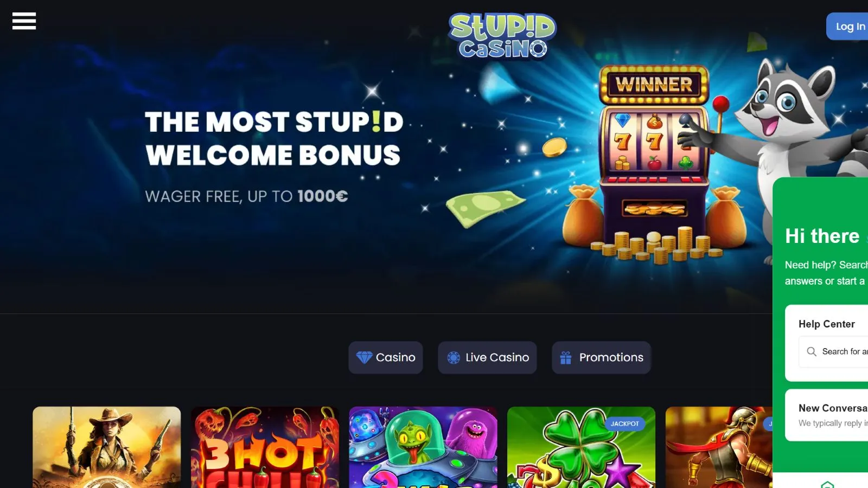Click the home icon in chat widget
The height and width of the screenshot is (488, 868).
pos(827,484)
